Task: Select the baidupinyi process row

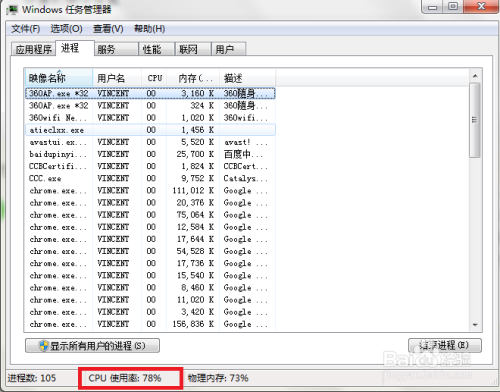Action: pyautogui.click(x=150, y=154)
